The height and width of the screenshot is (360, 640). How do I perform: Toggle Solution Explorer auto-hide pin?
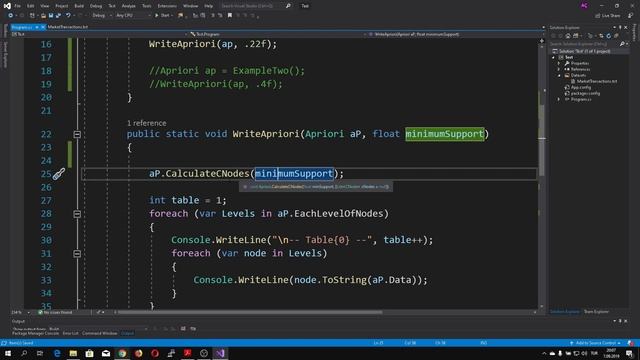(x=620, y=27)
